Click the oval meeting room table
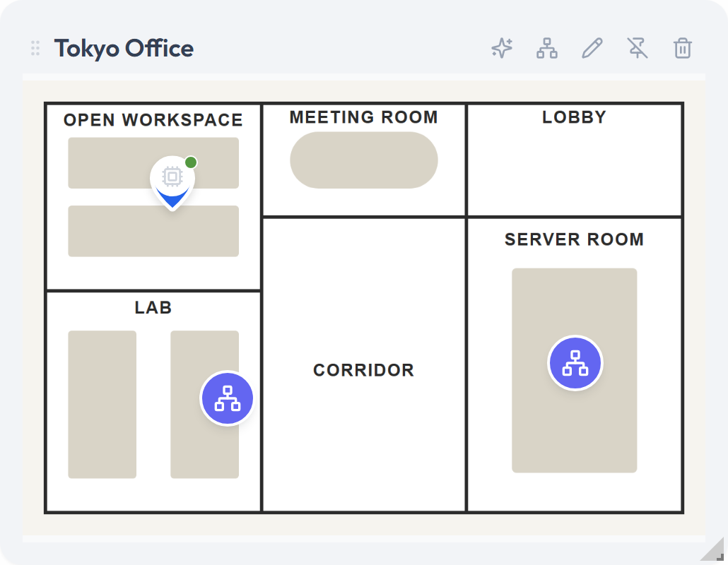 363,160
